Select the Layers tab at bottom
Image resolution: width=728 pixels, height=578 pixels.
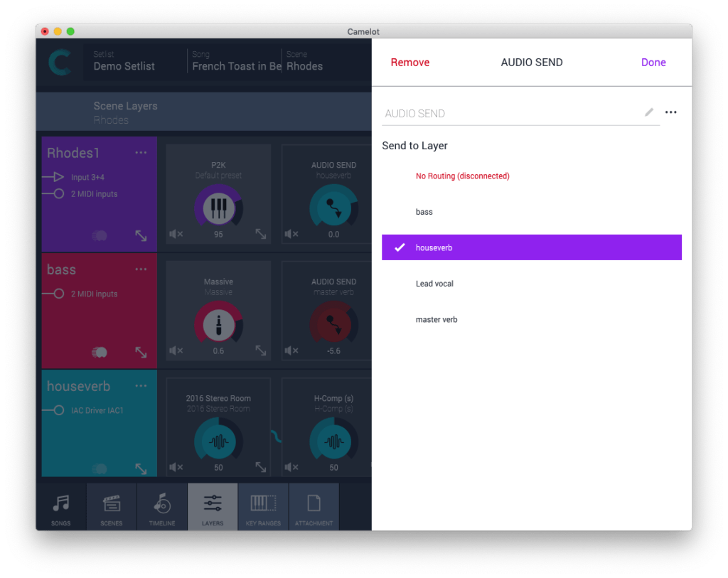212,506
